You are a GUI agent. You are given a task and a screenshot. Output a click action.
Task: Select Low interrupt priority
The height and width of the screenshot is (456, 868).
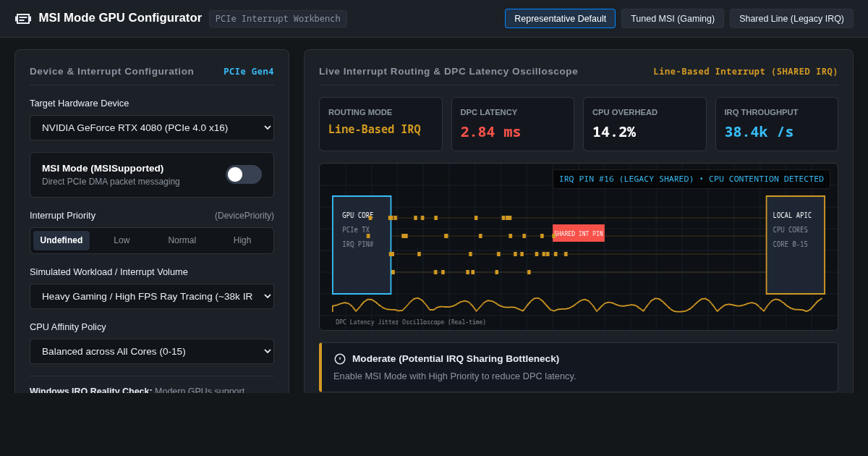122,240
